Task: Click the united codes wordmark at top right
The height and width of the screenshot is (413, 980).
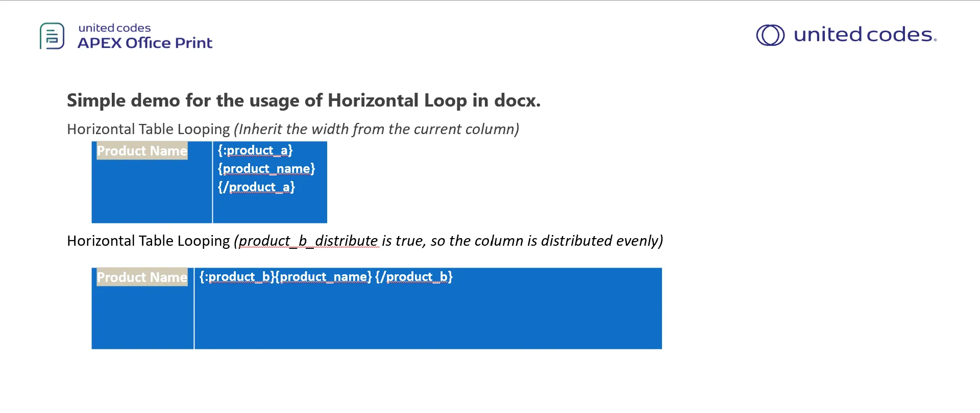Action: [865, 35]
